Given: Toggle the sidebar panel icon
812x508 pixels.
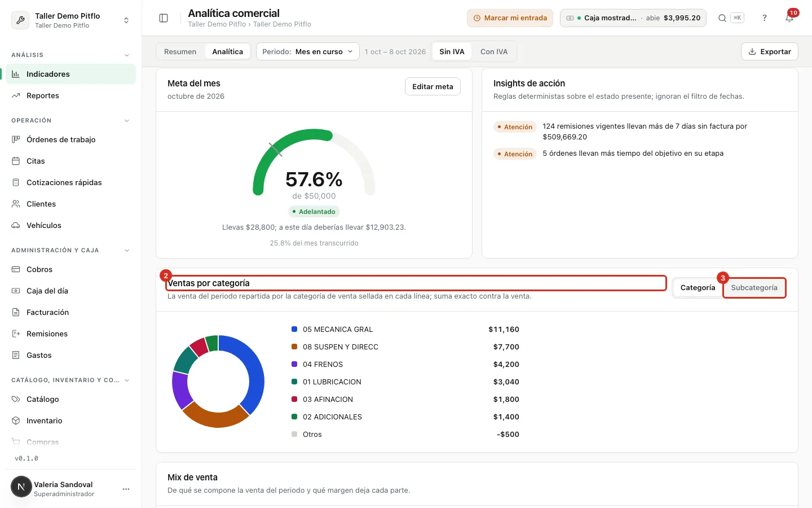Looking at the screenshot, I should point(164,18).
